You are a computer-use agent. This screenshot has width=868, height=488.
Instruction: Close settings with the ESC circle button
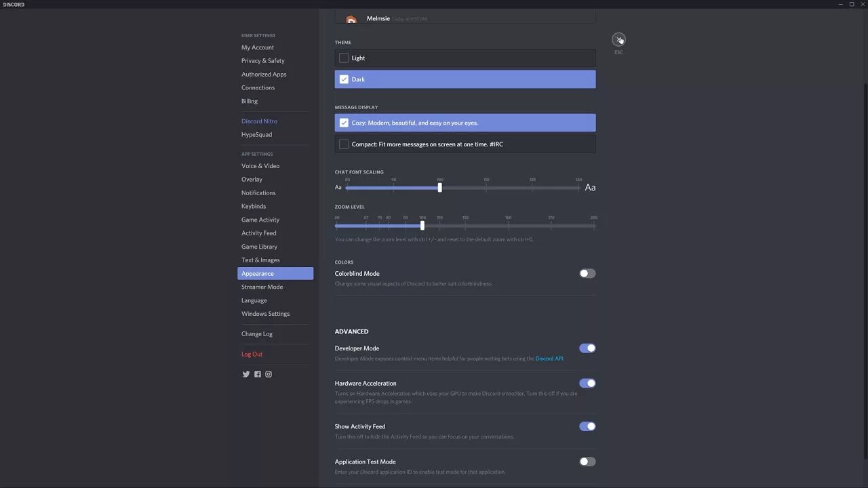click(x=618, y=39)
